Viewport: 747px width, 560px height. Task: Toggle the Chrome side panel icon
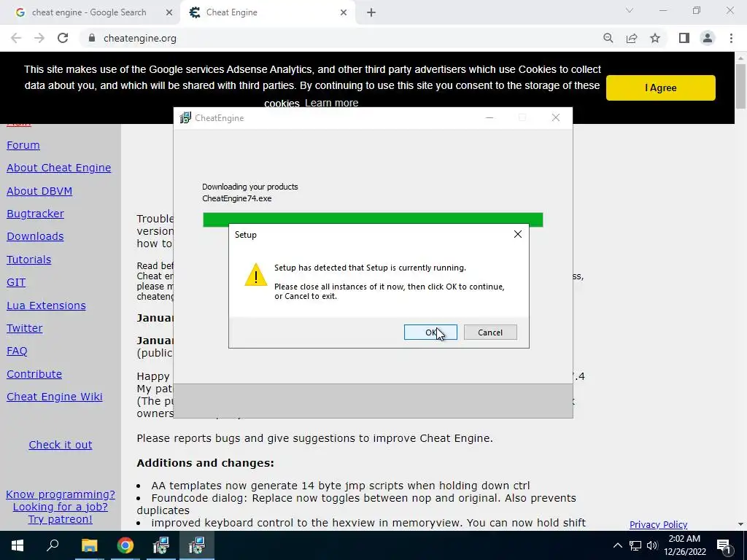[684, 38]
